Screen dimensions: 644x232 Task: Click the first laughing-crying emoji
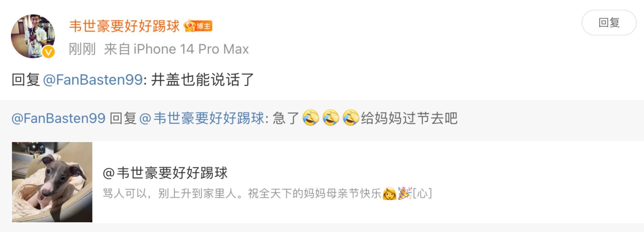[x=311, y=118]
